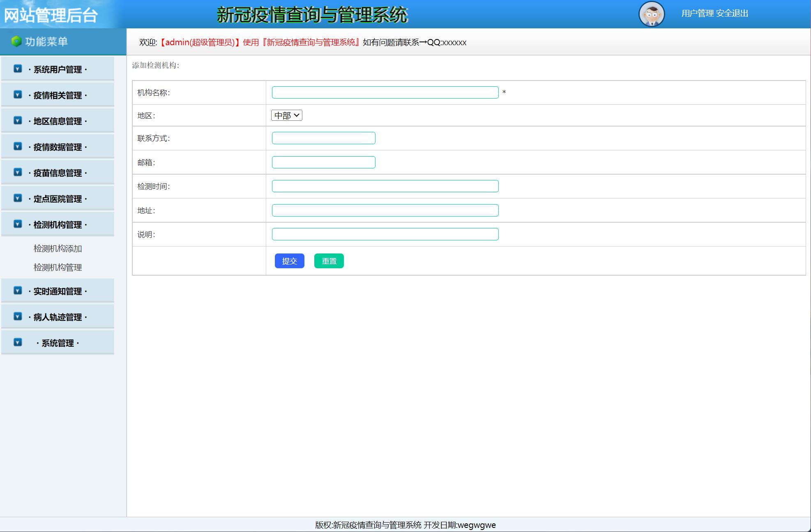Image resolution: width=811 pixels, height=532 pixels.
Task: Click the arrow icon beside 系统管理
Action: pos(18,342)
